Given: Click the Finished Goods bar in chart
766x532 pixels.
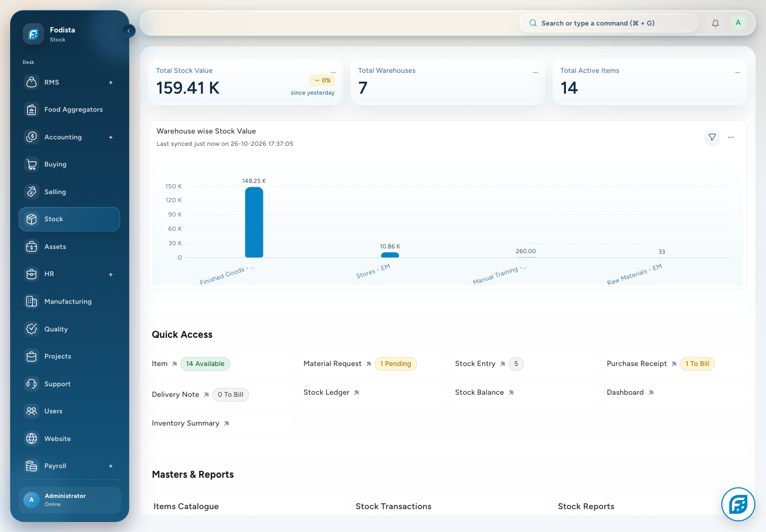Looking at the screenshot, I should point(254,222).
